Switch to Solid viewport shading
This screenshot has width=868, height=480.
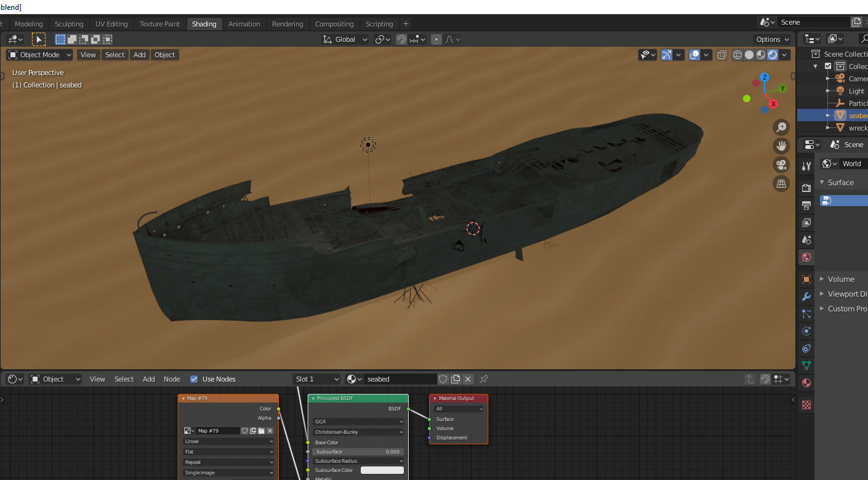(749, 55)
